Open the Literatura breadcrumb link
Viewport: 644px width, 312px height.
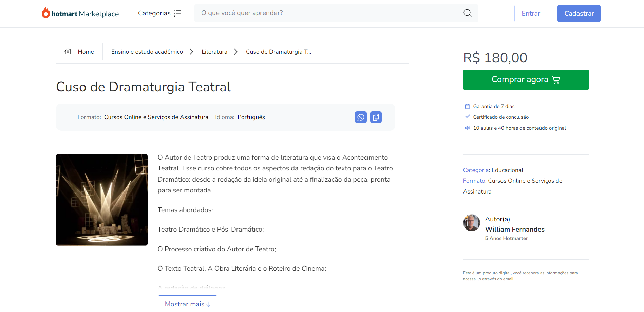pyautogui.click(x=214, y=52)
